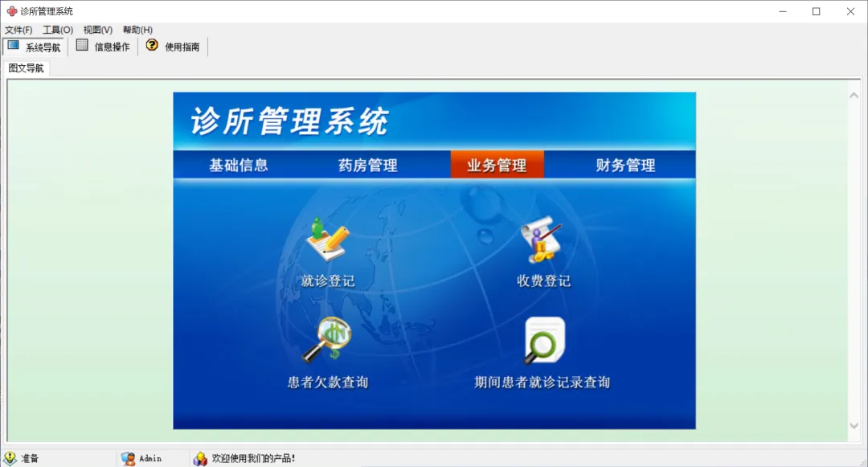Open the 就诊登记 registration icon
The height and width of the screenshot is (467, 868).
pos(328,239)
